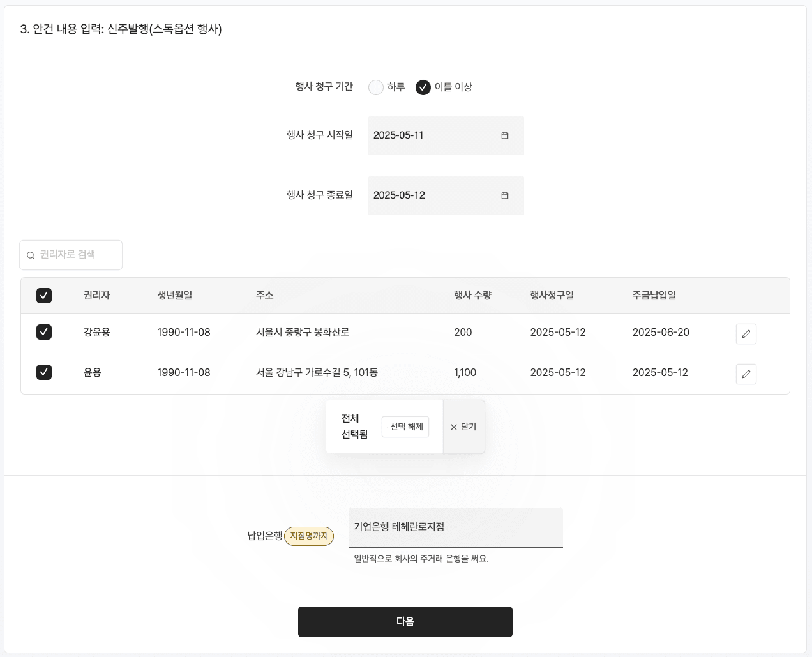Screen dimensions: 812x657
Task: Click the 권리자 column header
Action: [x=97, y=295]
